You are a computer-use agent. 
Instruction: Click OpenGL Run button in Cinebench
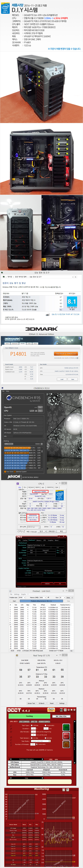pyautogui.click(x=40, y=407)
